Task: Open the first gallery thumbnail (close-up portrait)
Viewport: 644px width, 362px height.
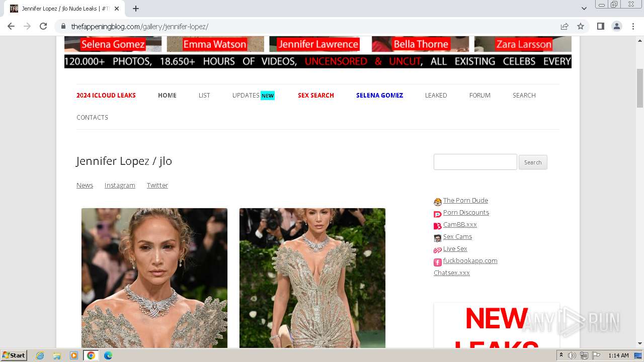Action: tap(154, 278)
